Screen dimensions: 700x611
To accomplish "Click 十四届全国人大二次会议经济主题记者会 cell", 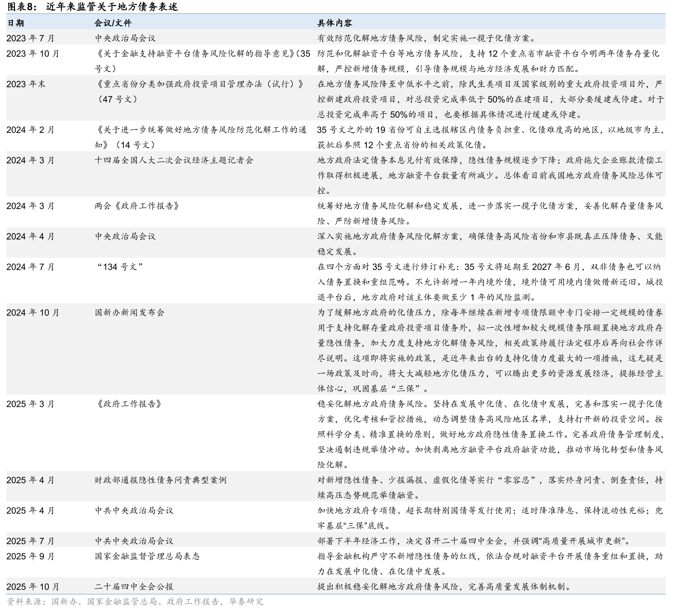I will pyautogui.click(x=174, y=160).
